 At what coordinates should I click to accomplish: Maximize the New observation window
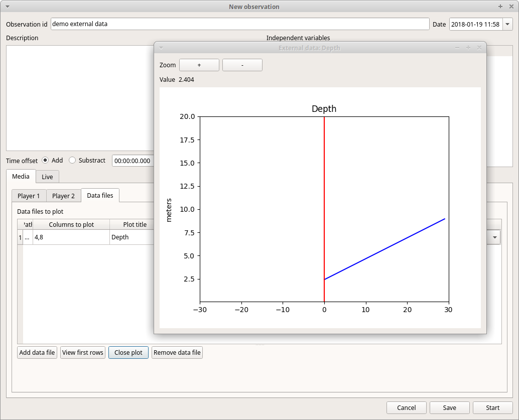pos(500,7)
